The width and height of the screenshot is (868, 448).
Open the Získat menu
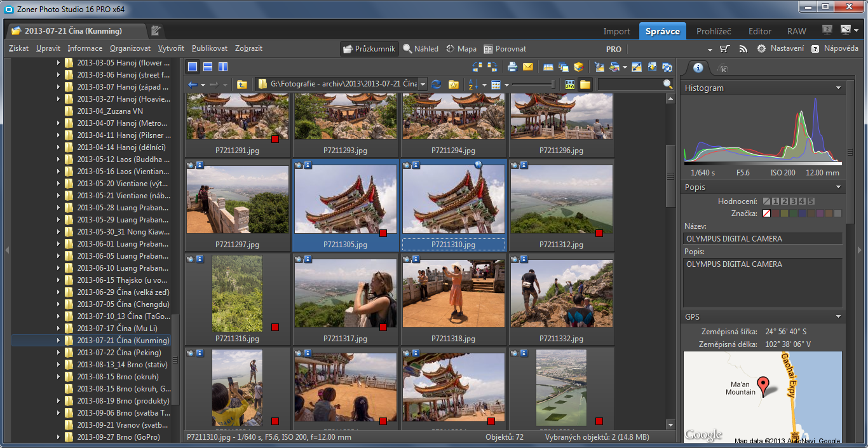point(19,48)
